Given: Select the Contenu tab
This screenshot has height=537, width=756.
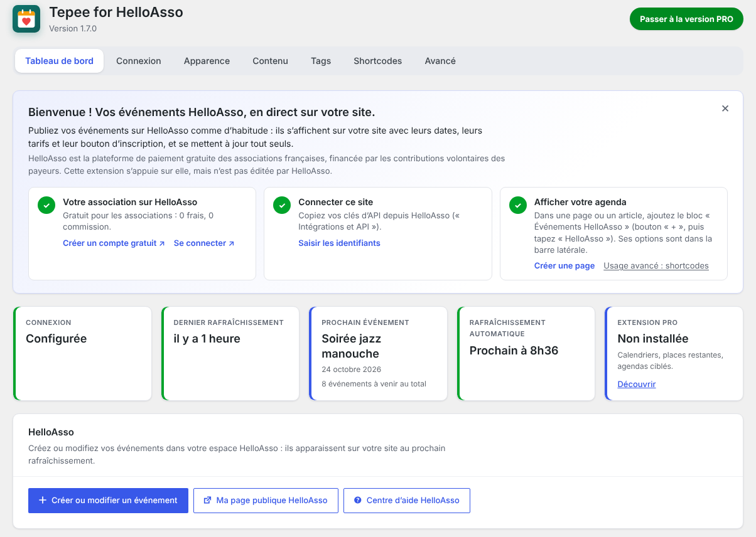Looking at the screenshot, I should pyautogui.click(x=270, y=61).
